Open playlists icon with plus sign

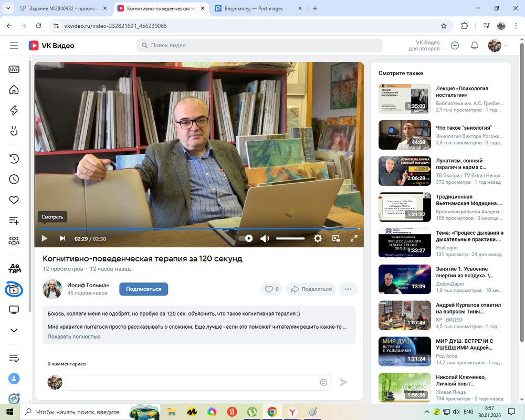pyautogui.click(x=14, y=220)
